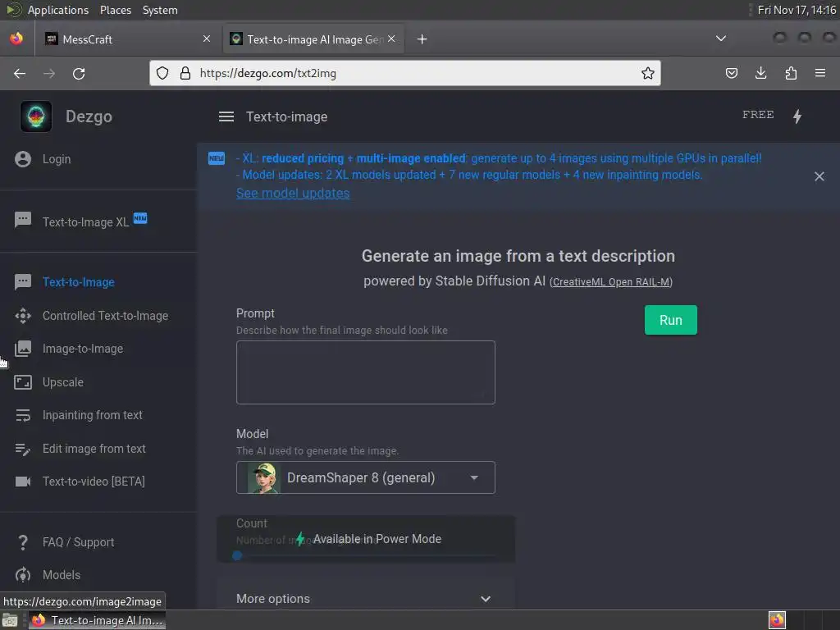Click the Edit image from text icon
Screen dimensions: 840x630
pyautogui.click(x=23, y=449)
